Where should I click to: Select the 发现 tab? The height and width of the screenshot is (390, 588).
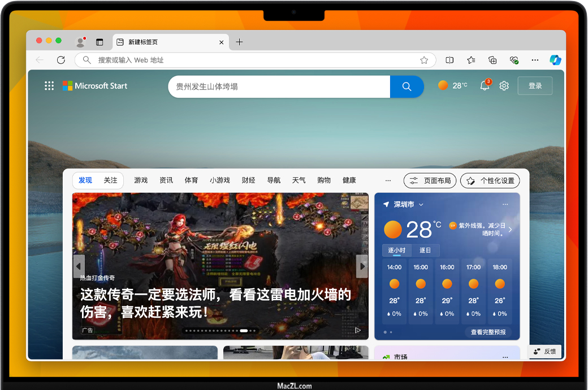click(85, 180)
